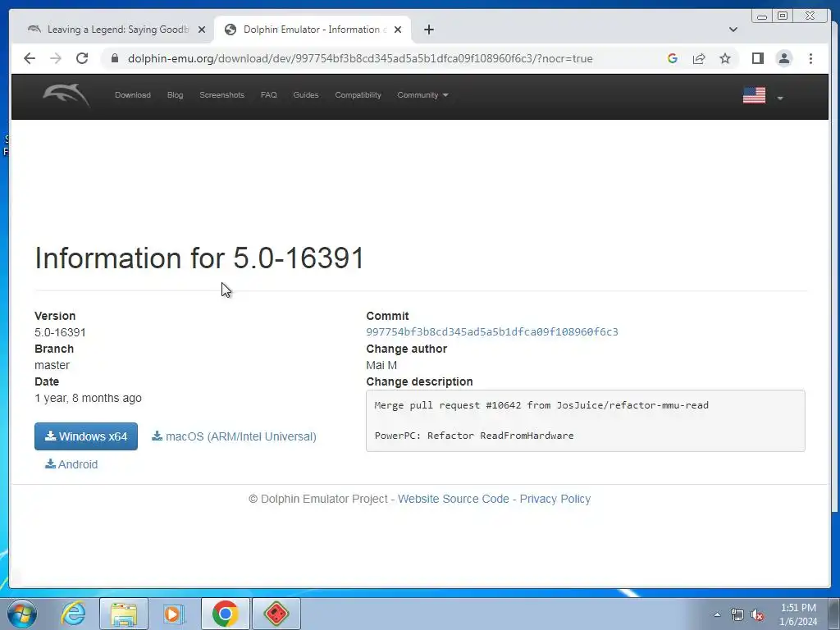The height and width of the screenshot is (630, 840).
Task: Click the 'PowerPC: Refactor ReadFromHardware' line
Action: click(473, 436)
